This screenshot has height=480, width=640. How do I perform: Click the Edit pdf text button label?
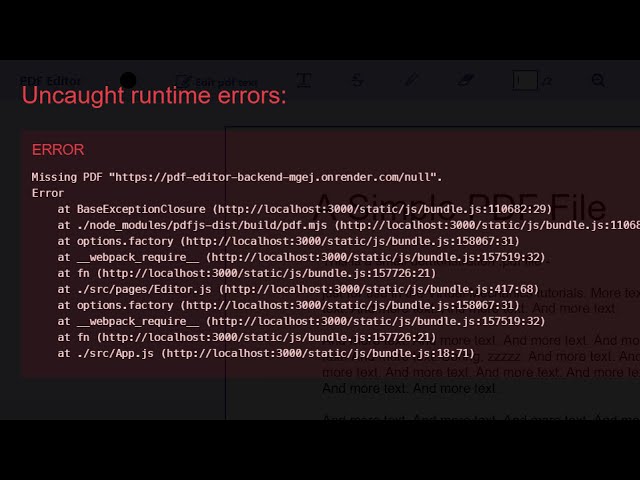click(x=226, y=82)
